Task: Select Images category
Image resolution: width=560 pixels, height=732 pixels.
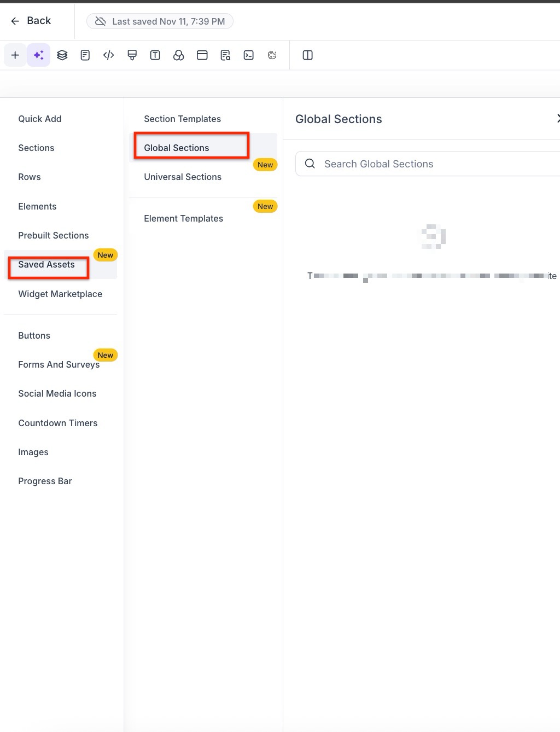Action: point(33,452)
